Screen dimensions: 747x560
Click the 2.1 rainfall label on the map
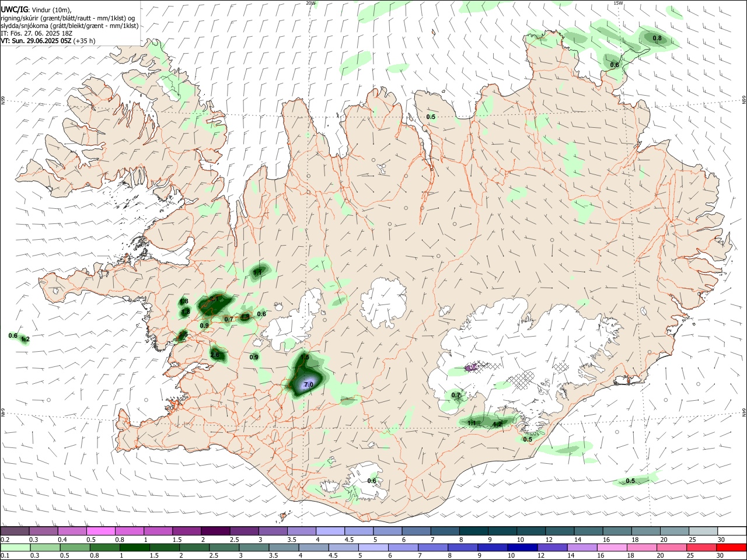214,300
